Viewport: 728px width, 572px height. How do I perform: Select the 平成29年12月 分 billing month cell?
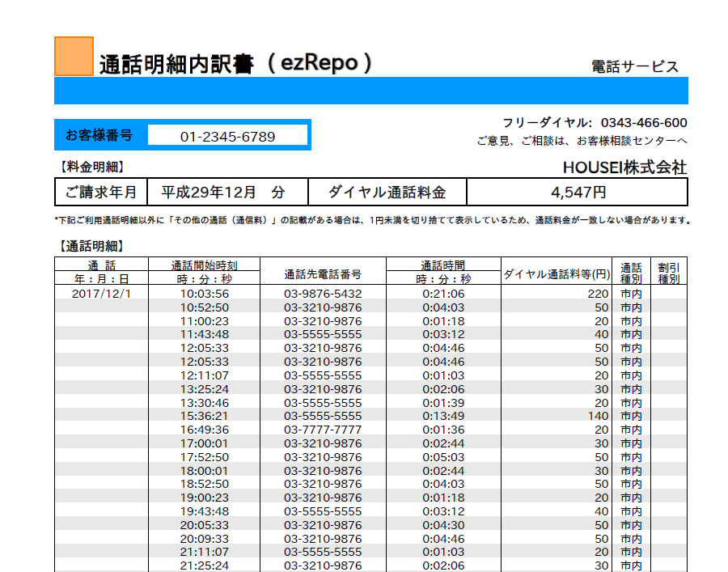(x=222, y=193)
